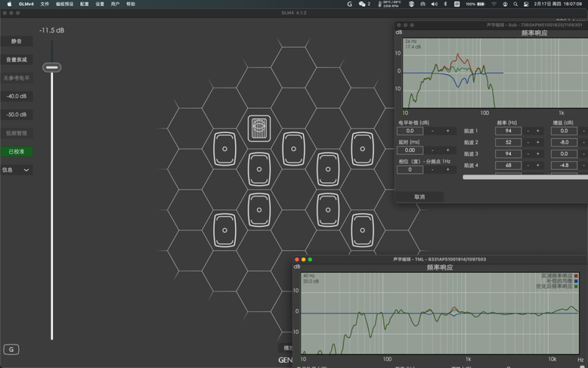Edit the 陷波 4 frequency field showing 68
The image size is (588, 368).
pos(508,165)
